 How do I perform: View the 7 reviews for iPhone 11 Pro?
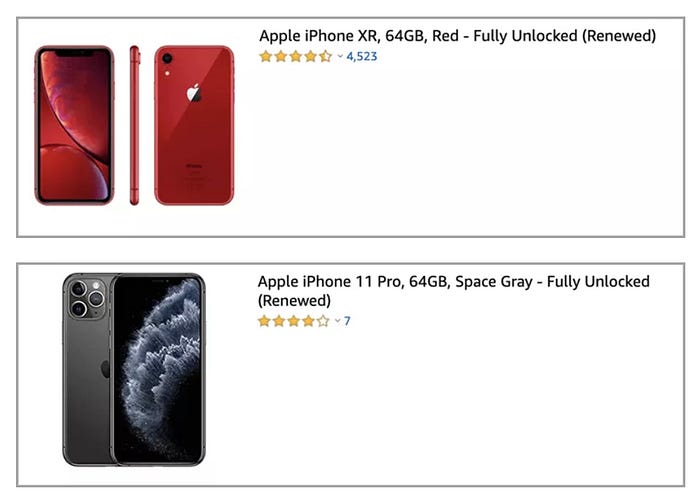pos(347,321)
